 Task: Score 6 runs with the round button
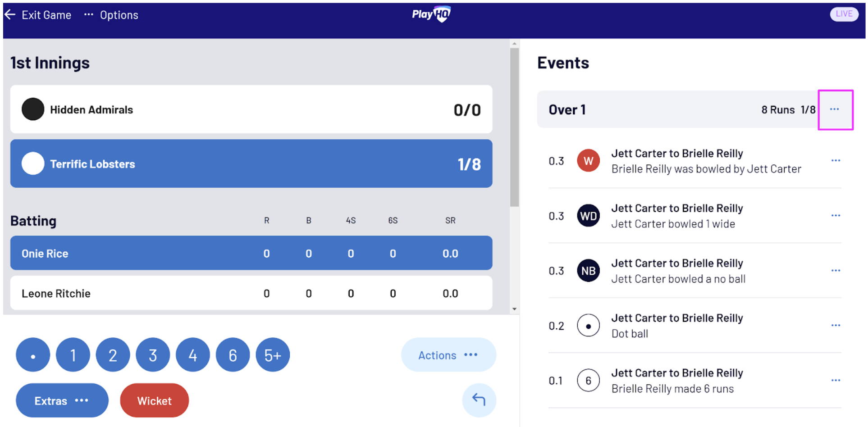click(x=233, y=355)
